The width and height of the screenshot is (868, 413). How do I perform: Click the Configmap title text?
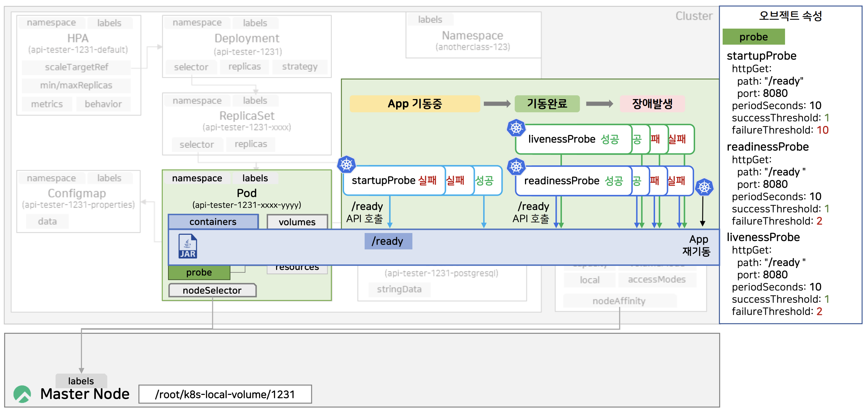pos(77,193)
